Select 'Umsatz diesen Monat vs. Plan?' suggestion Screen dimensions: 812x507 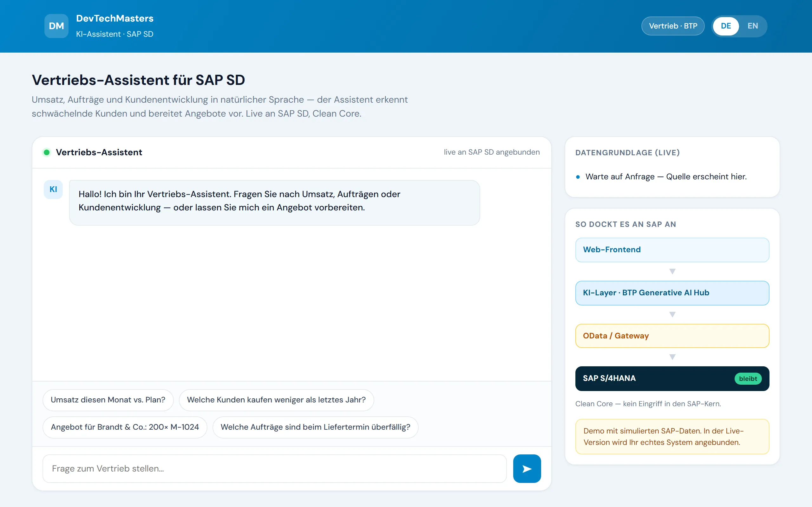[x=108, y=400]
